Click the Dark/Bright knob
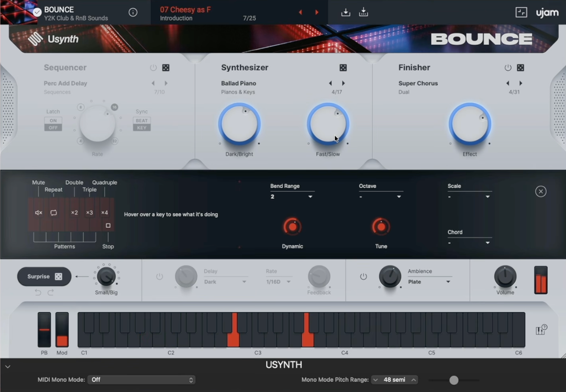This screenshot has width=566, height=392. (239, 124)
